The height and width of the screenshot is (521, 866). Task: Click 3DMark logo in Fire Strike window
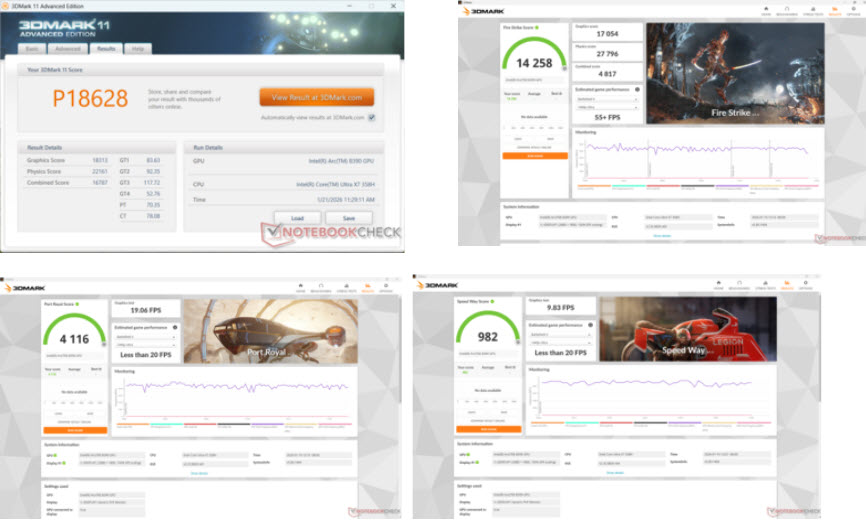click(x=483, y=11)
